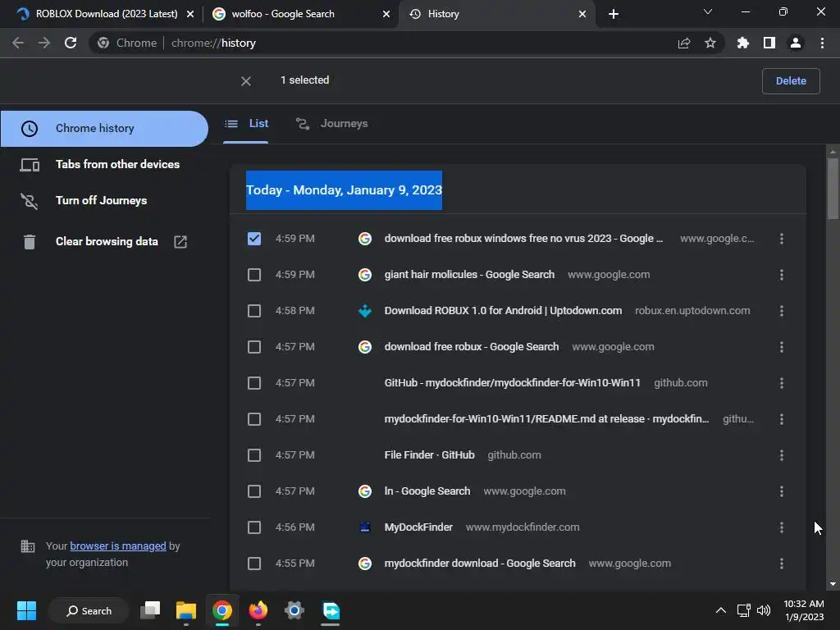Open actions menu for In - Google Search

782,491
